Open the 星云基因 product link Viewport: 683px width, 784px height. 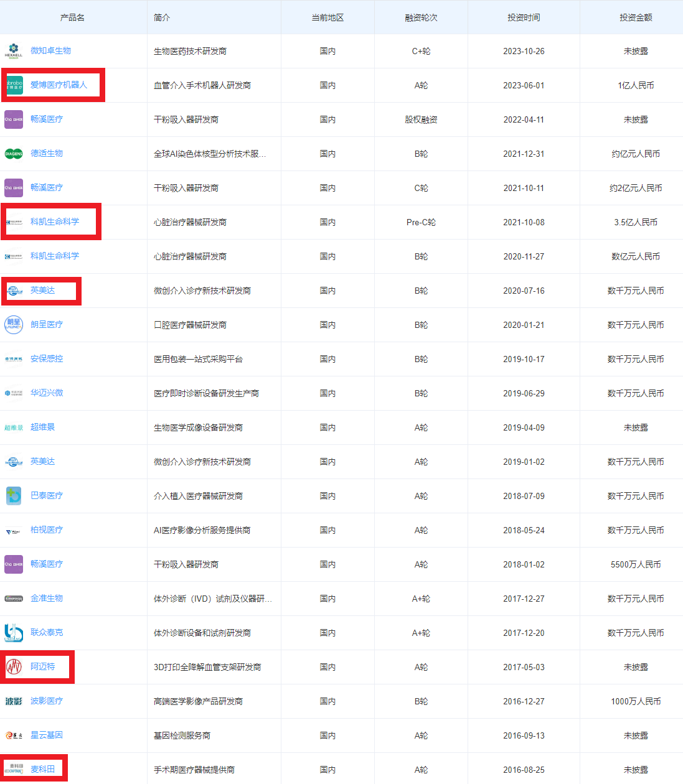coord(47,735)
